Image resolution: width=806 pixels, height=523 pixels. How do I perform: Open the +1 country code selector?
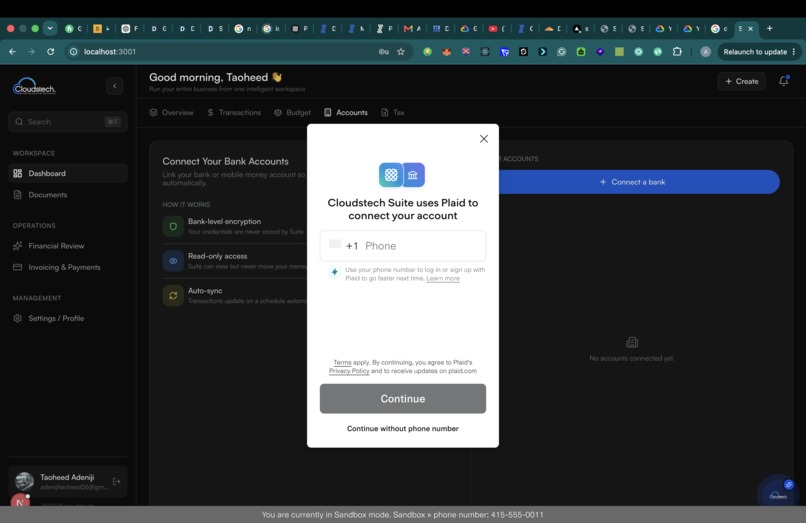344,245
